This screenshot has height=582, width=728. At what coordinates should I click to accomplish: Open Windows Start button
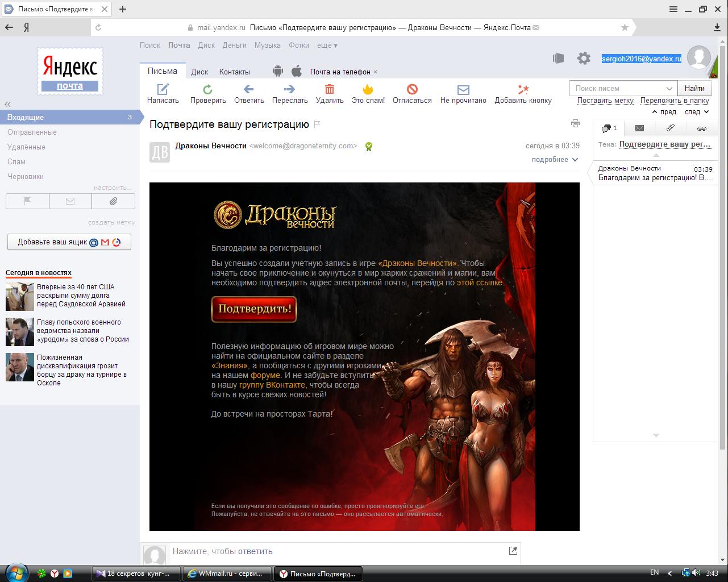pyautogui.click(x=16, y=573)
